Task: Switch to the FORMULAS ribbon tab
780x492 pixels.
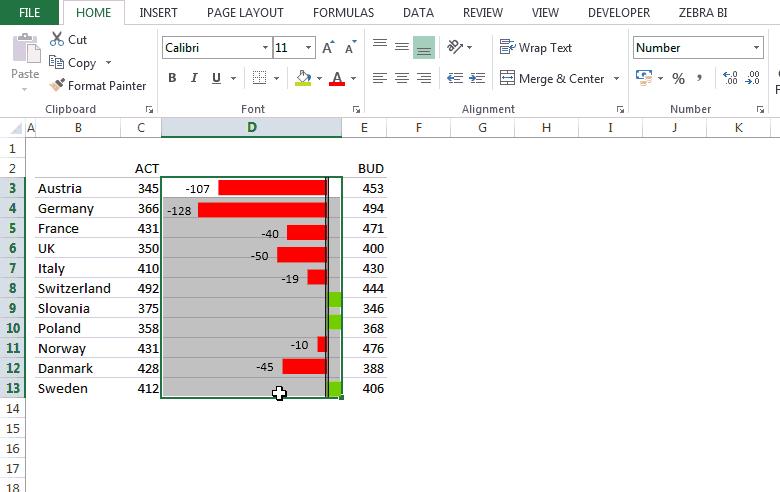Action: click(343, 13)
